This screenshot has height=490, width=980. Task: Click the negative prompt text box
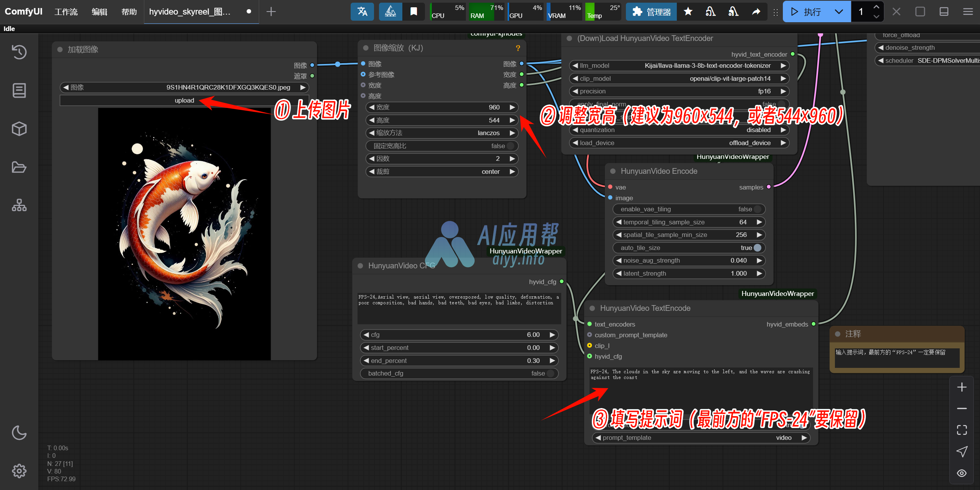(x=459, y=308)
